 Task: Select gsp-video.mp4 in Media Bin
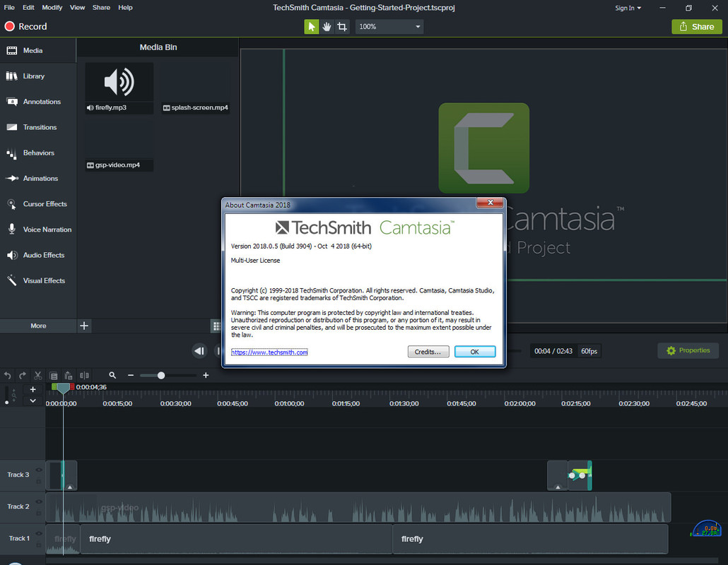click(119, 145)
